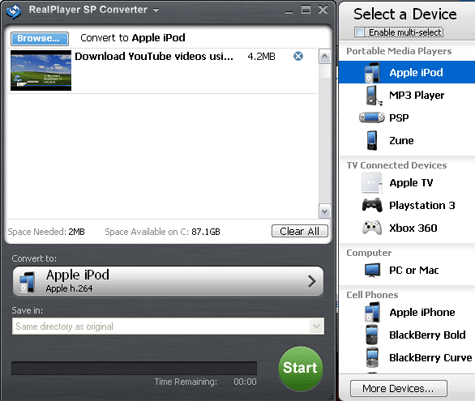Image resolution: width=475 pixels, height=401 pixels.
Task: Click the RealPlayer logo icon in title bar
Action: click(13, 11)
